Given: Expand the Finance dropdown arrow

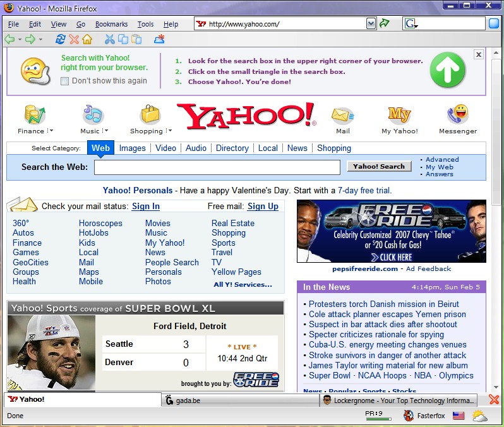Looking at the screenshot, I should tap(51, 131).
